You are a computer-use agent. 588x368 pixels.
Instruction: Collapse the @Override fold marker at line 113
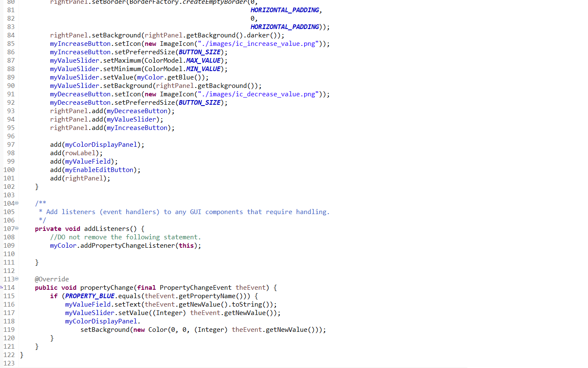click(17, 279)
